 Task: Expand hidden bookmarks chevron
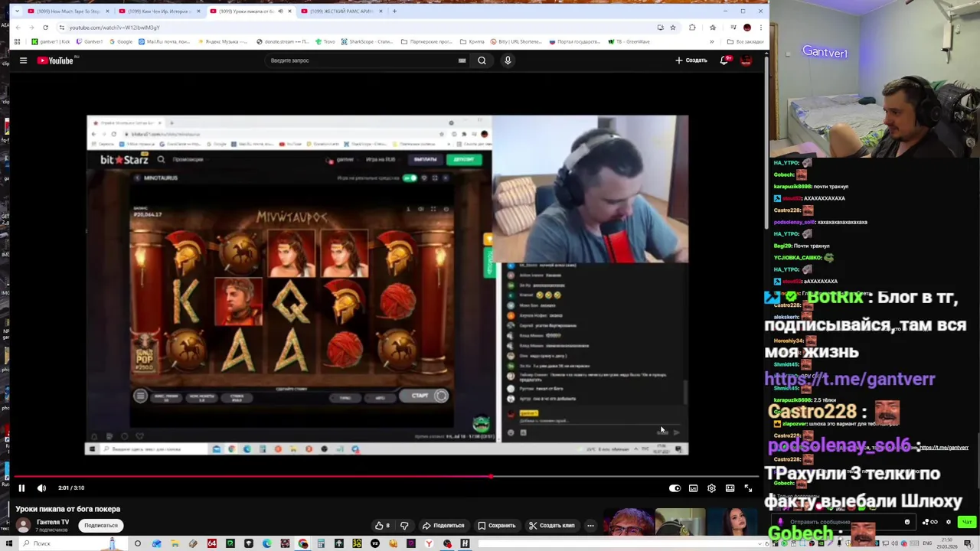click(711, 41)
